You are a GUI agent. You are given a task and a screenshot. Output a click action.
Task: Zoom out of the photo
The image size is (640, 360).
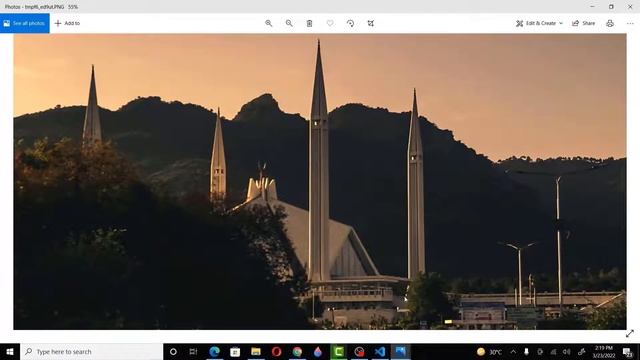point(289,23)
